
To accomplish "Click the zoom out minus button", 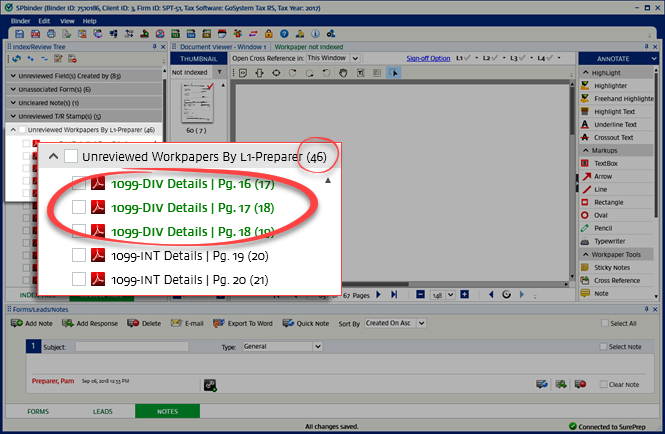I will coord(422,295).
